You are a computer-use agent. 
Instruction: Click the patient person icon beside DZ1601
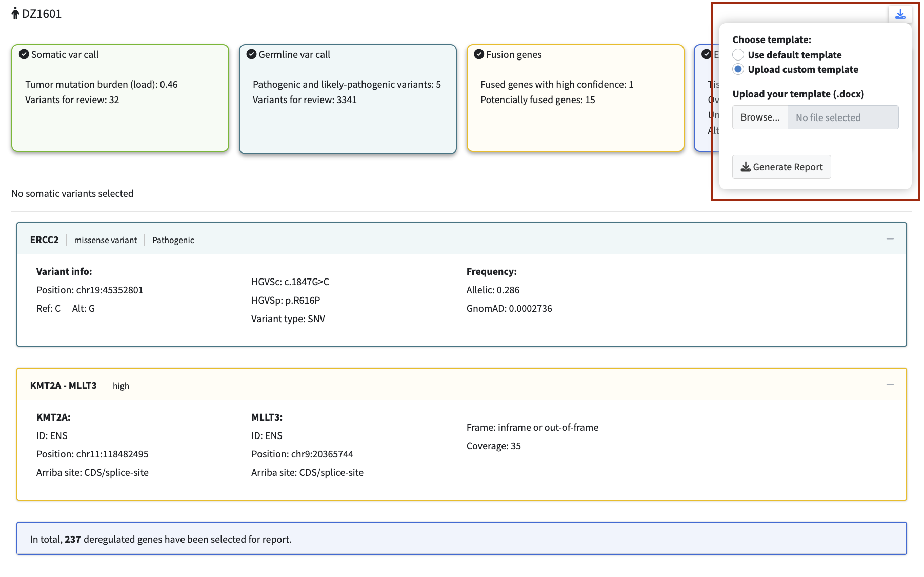click(15, 13)
